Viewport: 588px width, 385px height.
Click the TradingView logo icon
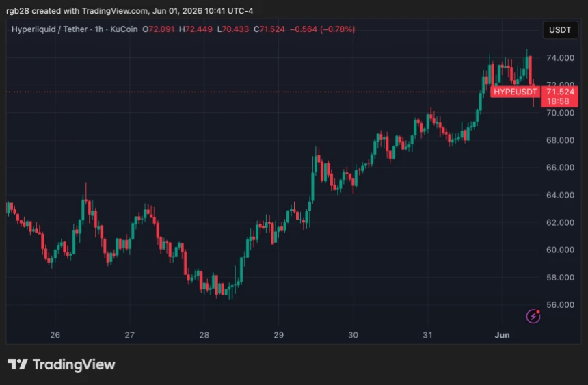pyautogui.click(x=17, y=364)
